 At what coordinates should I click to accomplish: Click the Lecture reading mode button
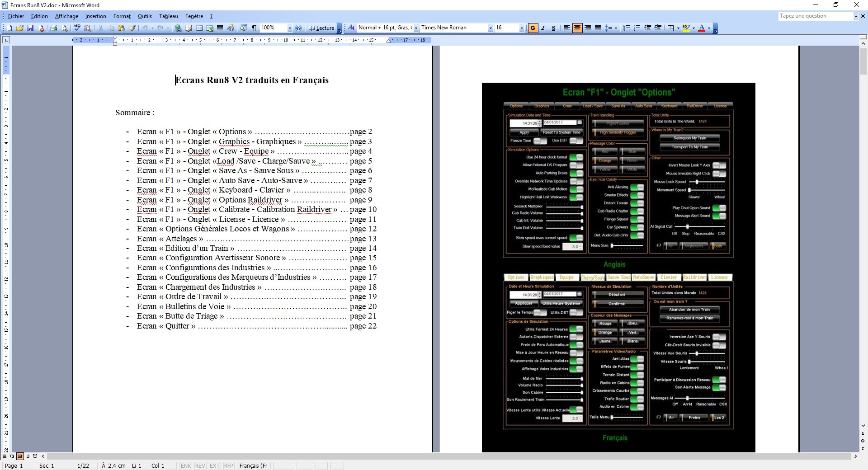321,28
